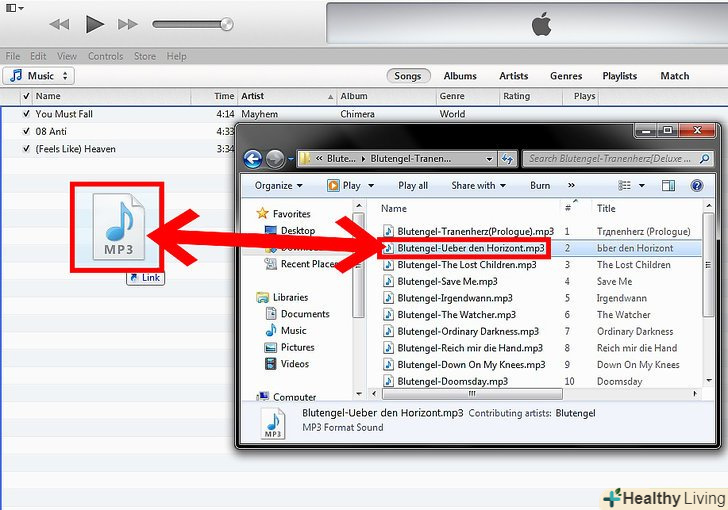Viewport: 728px width, 510px height.
Task: Select the Songs view tab
Action: pyautogui.click(x=408, y=76)
